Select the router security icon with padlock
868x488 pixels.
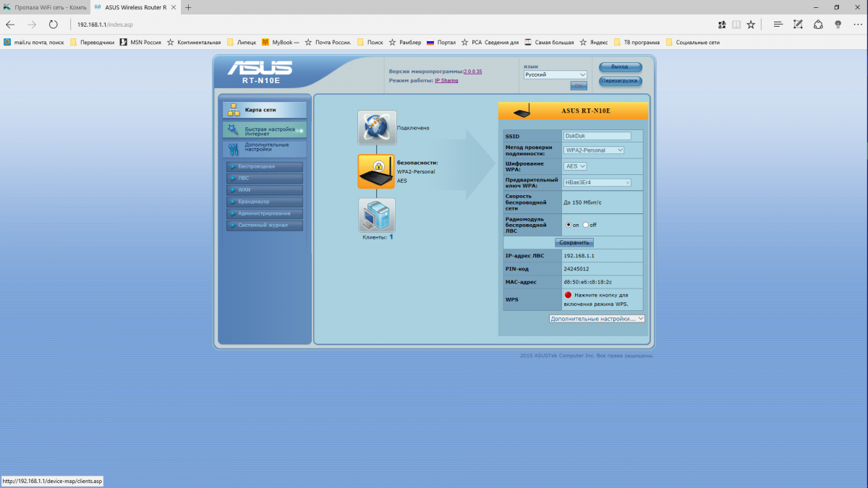(376, 171)
